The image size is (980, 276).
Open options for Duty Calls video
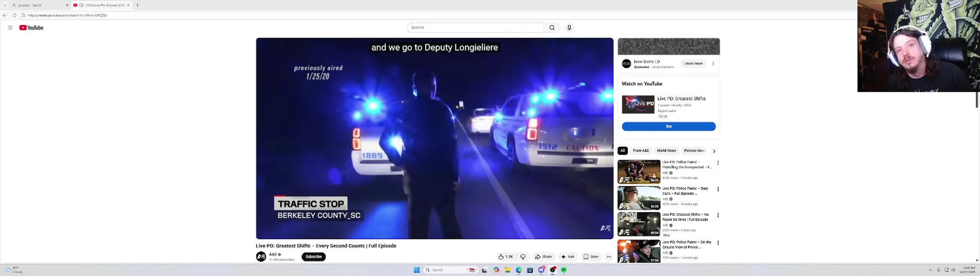coord(718,189)
